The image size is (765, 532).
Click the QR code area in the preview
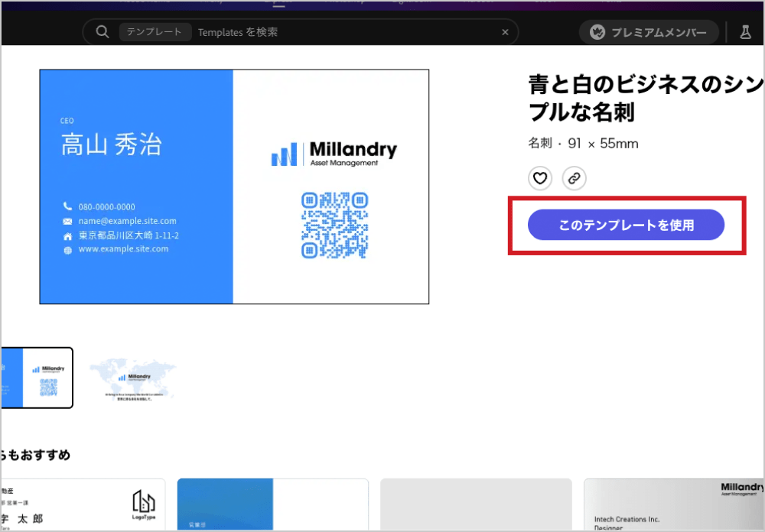click(334, 225)
